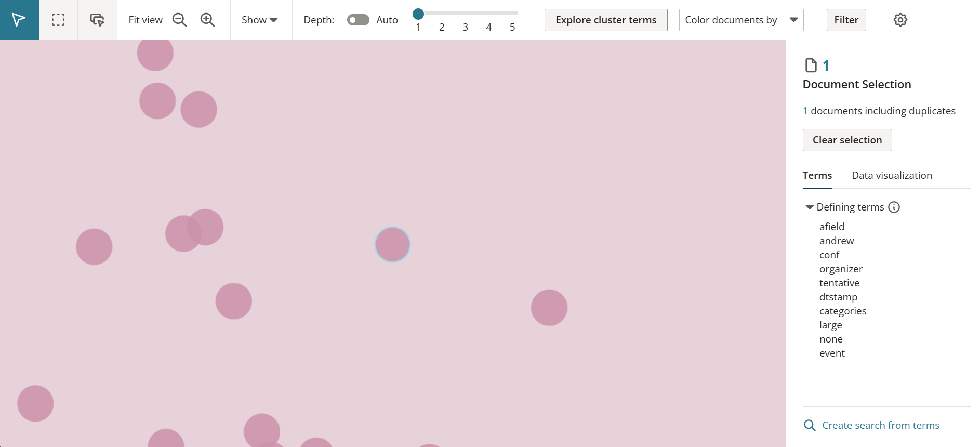The width and height of the screenshot is (980, 447).
Task: Click the info icon beside Defining terms
Action: (894, 207)
